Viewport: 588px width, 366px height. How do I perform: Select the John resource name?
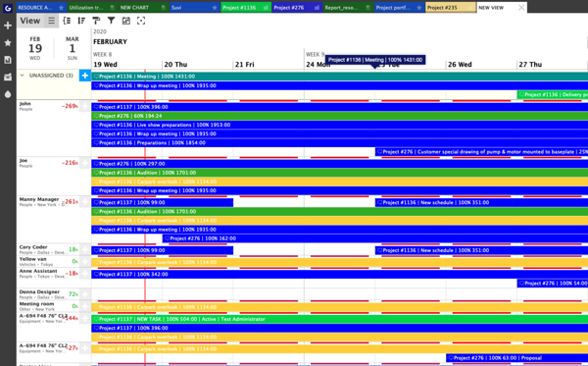click(x=25, y=104)
